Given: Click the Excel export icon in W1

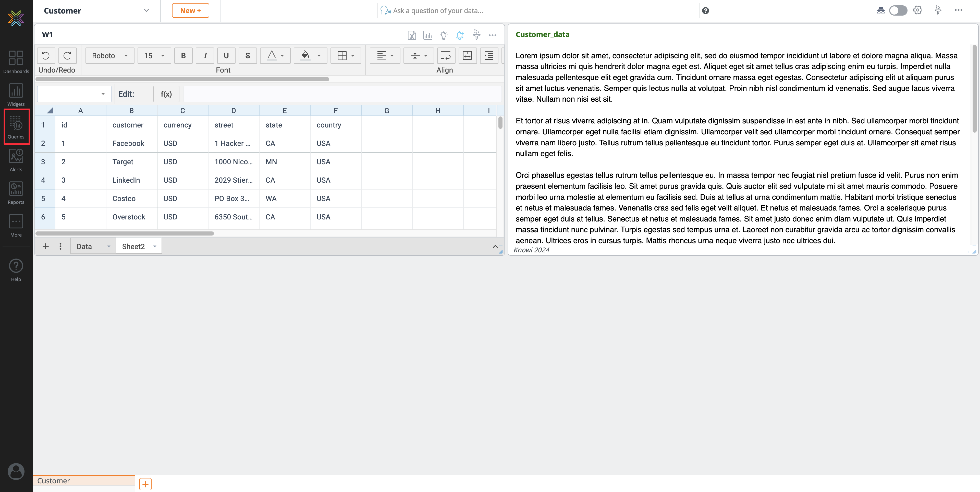Looking at the screenshot, I should click(x=412, y=35).
